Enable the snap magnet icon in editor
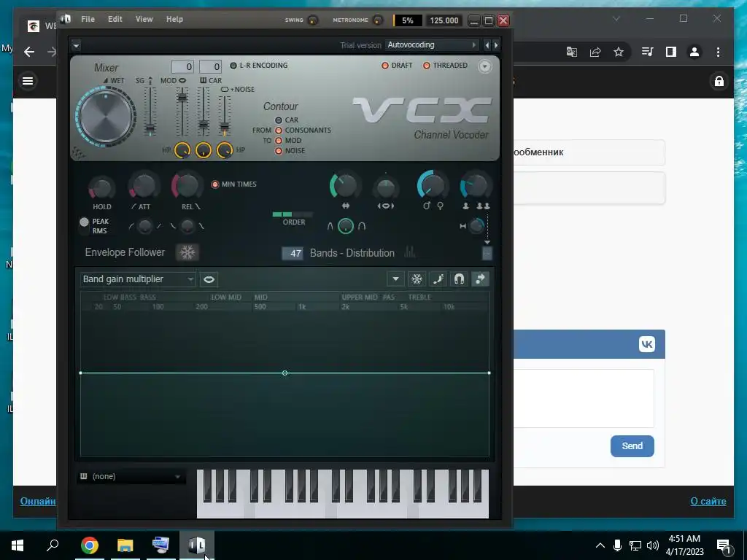 [x=459, y=279]
